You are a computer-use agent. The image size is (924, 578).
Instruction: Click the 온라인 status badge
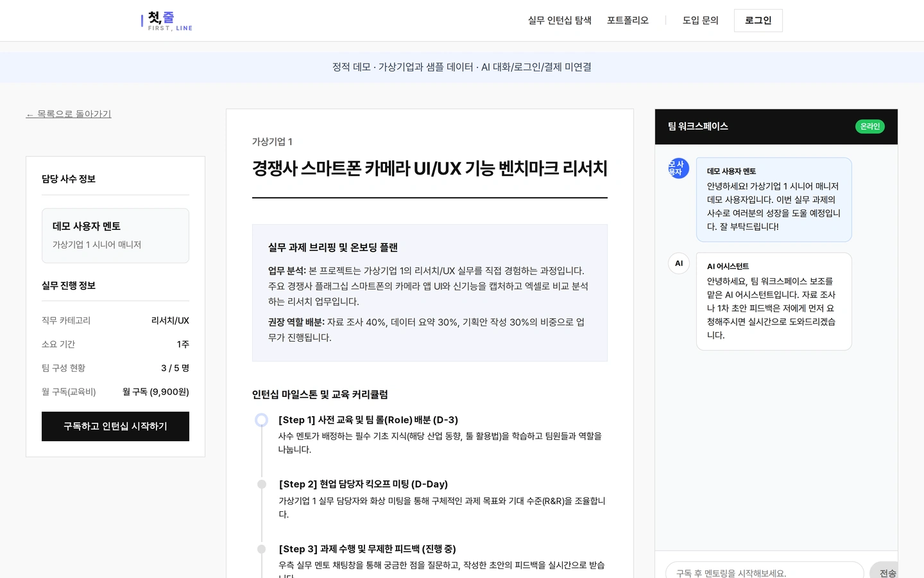pos(869,127)
